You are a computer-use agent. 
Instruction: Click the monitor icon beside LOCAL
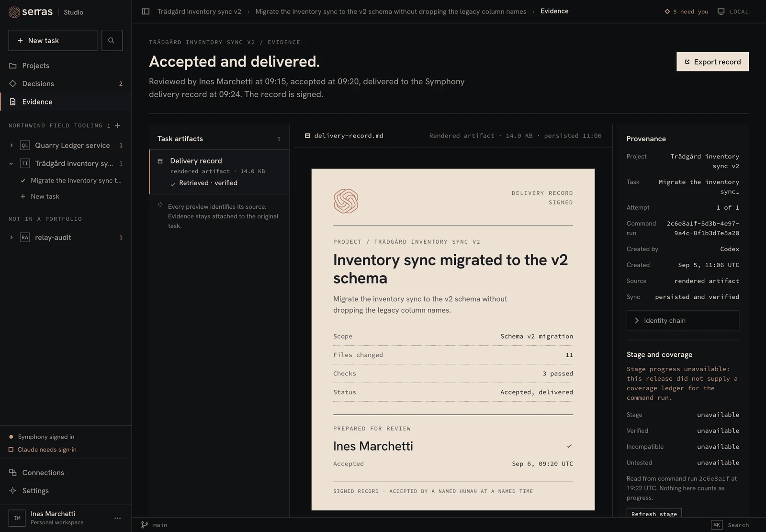(721, 11)
